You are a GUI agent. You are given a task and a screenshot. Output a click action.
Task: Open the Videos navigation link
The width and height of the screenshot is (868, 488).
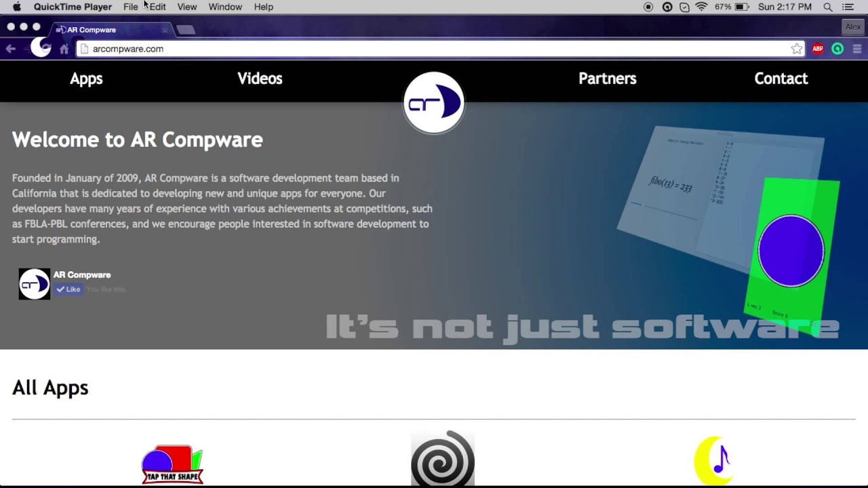point(260,79)
